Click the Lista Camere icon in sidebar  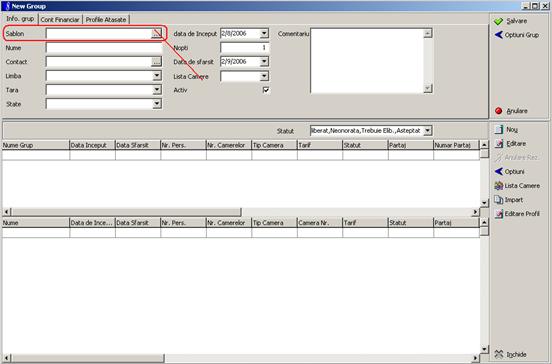(x=498, y=186)
